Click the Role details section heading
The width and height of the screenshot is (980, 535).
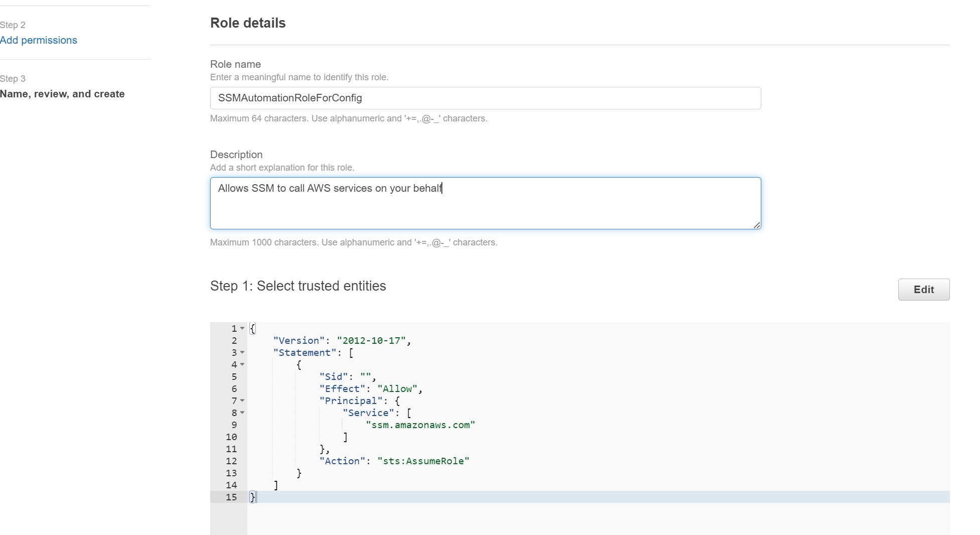[x=248, y=23]
